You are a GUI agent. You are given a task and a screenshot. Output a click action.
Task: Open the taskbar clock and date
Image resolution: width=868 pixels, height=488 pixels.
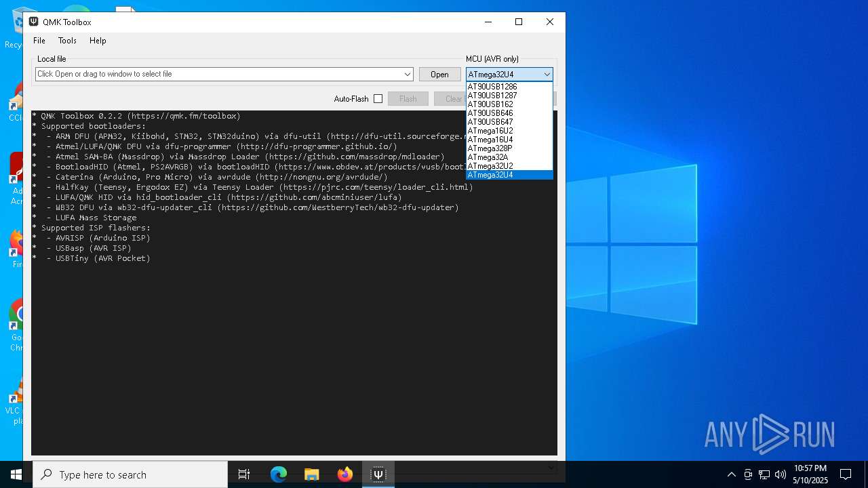click(810, 474)
